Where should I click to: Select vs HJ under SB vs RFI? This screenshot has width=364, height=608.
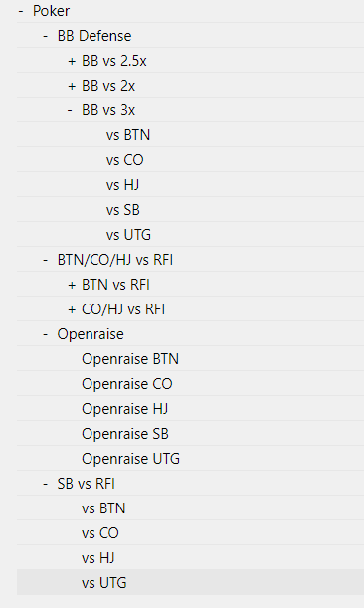click(98, 558)
